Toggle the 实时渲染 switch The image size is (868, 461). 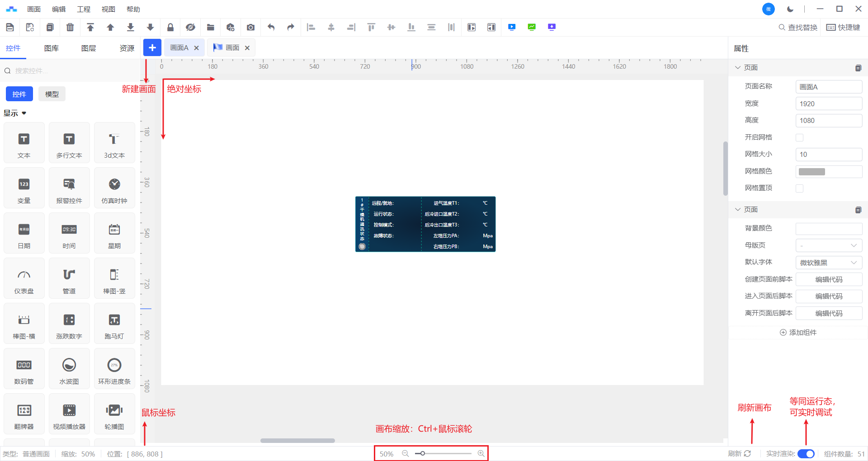pyautogui.click(x=806, y=454)
